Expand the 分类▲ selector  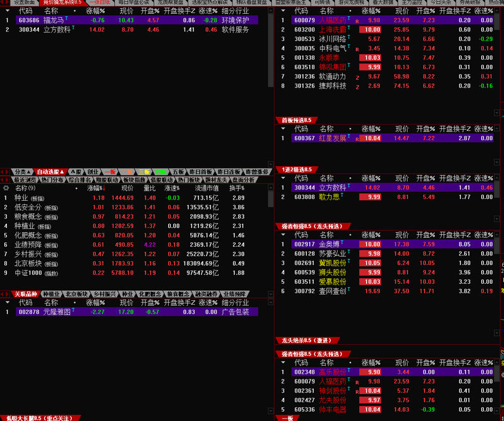[23, 172]
